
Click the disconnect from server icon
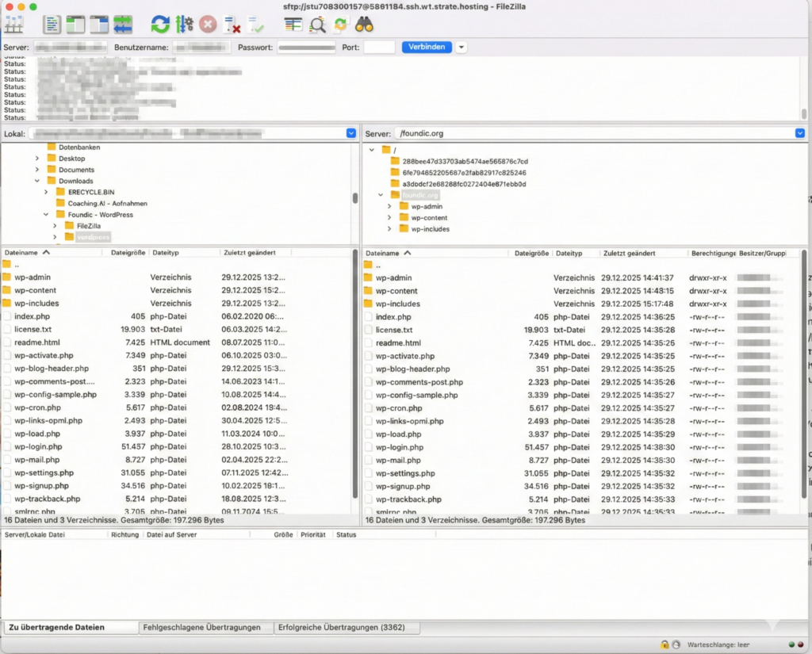point(232,25)
